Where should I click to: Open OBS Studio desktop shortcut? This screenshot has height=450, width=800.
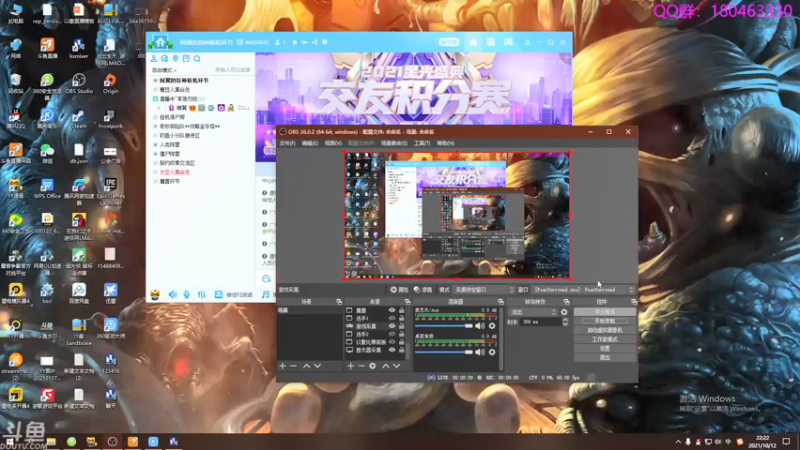pos(79,83)
